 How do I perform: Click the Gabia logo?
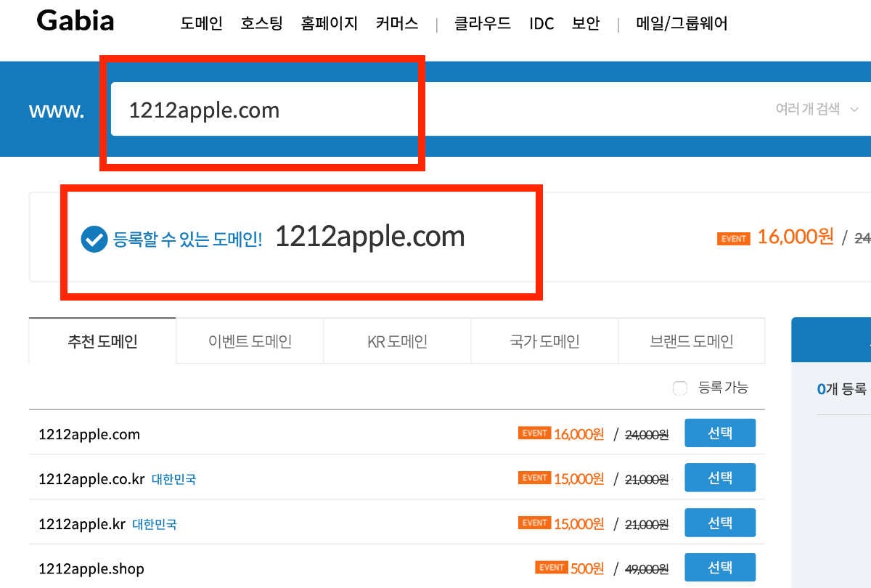75,21
